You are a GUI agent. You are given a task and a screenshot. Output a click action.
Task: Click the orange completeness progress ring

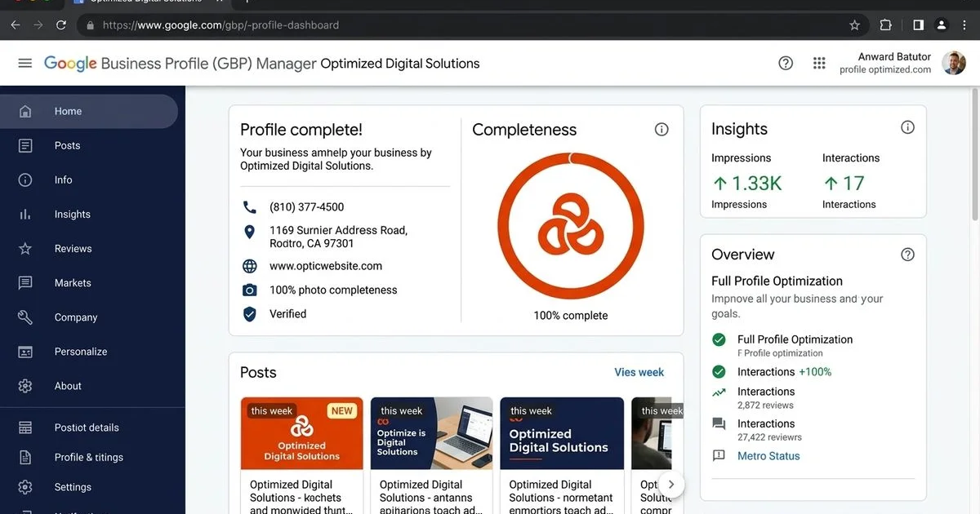tap(571, 225)
